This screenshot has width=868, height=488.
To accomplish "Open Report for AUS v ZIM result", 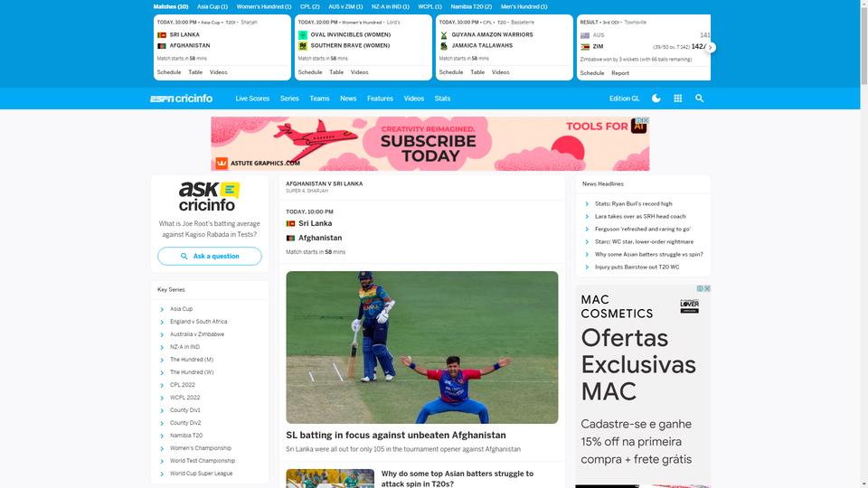I will 620,73.
